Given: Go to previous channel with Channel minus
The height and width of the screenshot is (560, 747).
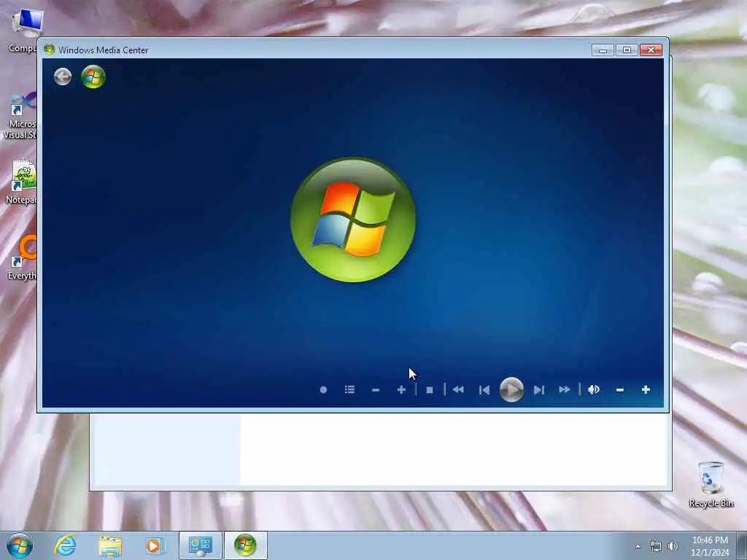Looking at the screenshot, I should [376, 390].
